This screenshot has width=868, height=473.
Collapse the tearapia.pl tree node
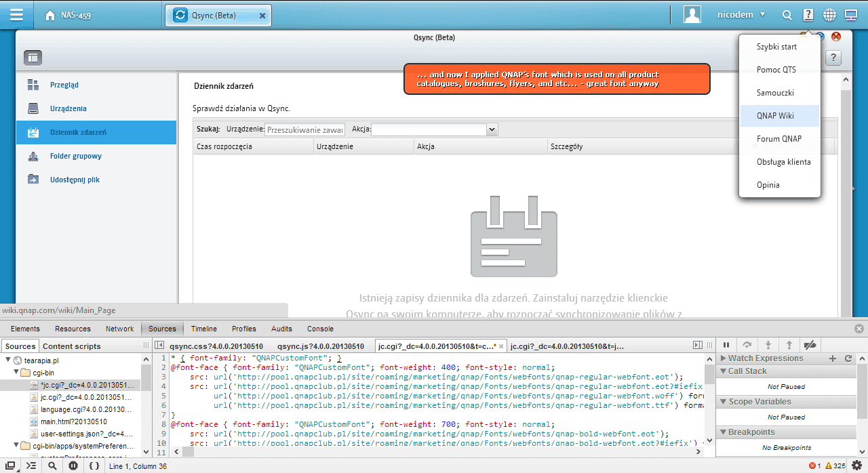(9, 361)
